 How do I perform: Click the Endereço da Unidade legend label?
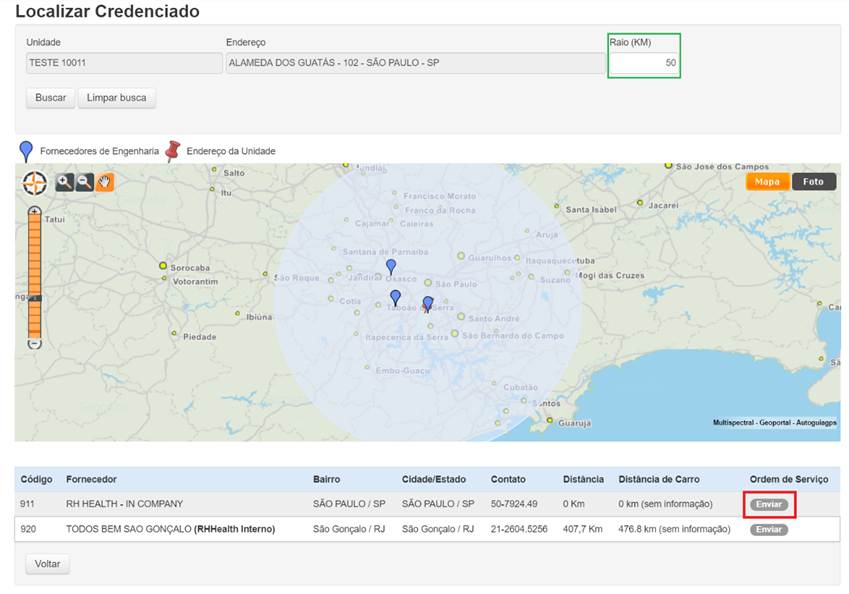[231, 151]
